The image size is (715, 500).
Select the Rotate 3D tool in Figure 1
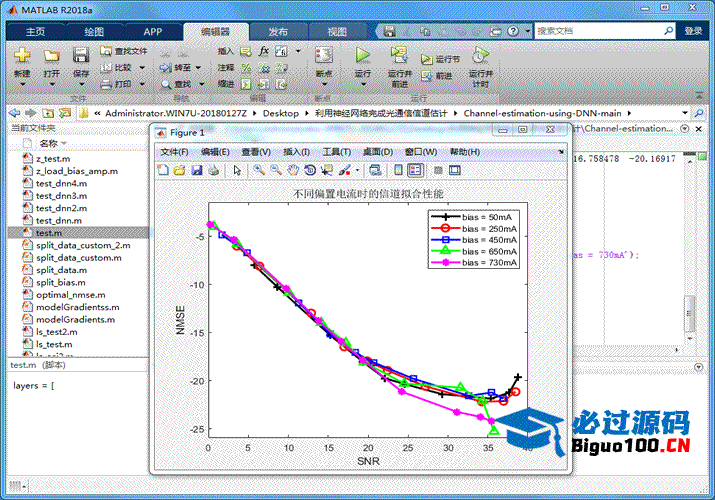(x=310, y=170)
